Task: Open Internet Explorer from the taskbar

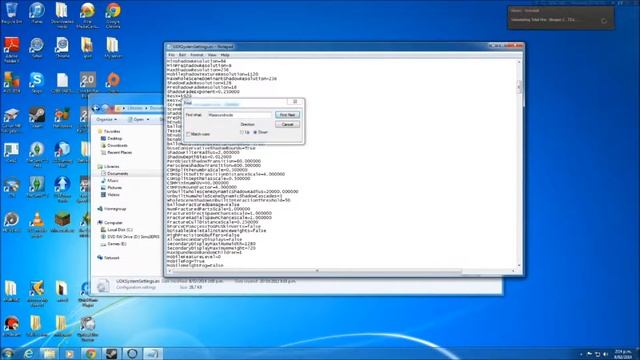Action: pos(29,354)
